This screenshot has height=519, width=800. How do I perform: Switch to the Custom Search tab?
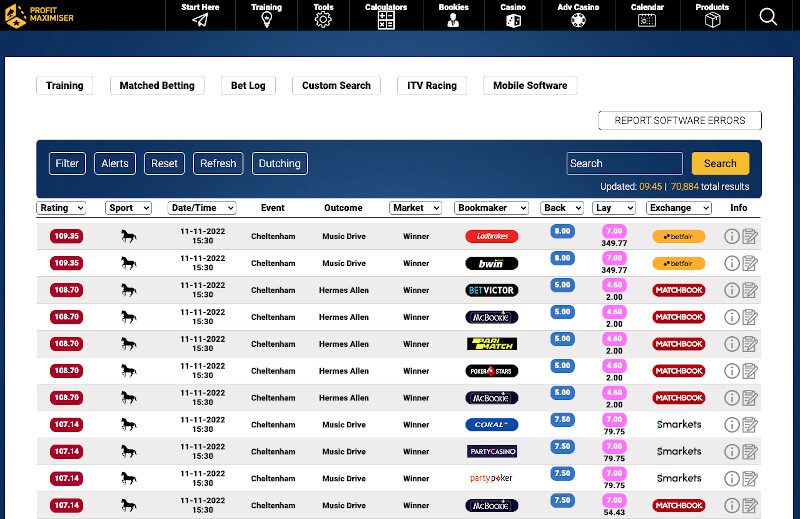(336, 85)
